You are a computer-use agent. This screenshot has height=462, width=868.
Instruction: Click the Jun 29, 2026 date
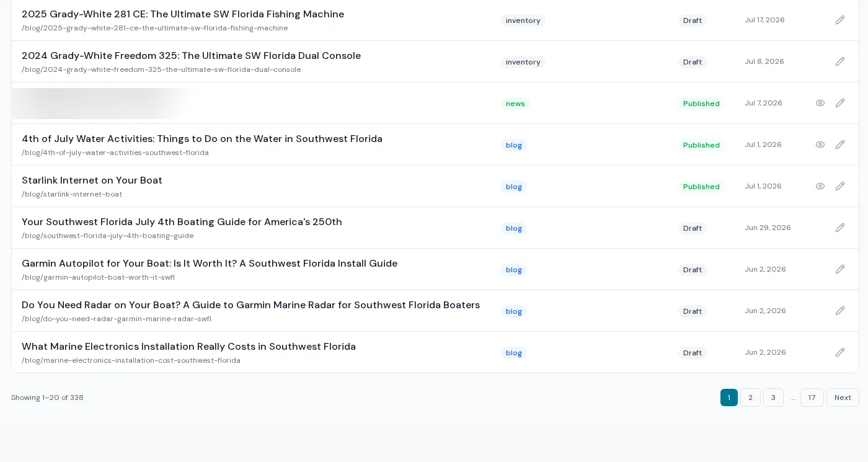768,228
